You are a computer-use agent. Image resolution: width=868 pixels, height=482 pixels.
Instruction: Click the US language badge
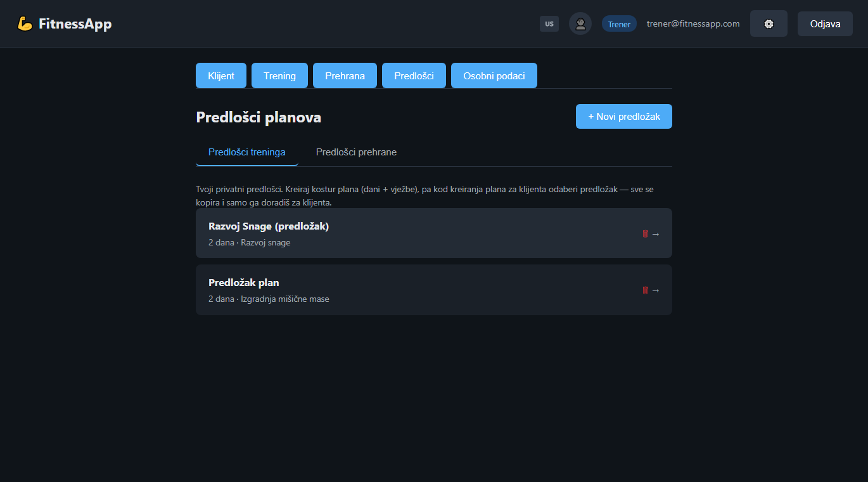pos(549,24)
